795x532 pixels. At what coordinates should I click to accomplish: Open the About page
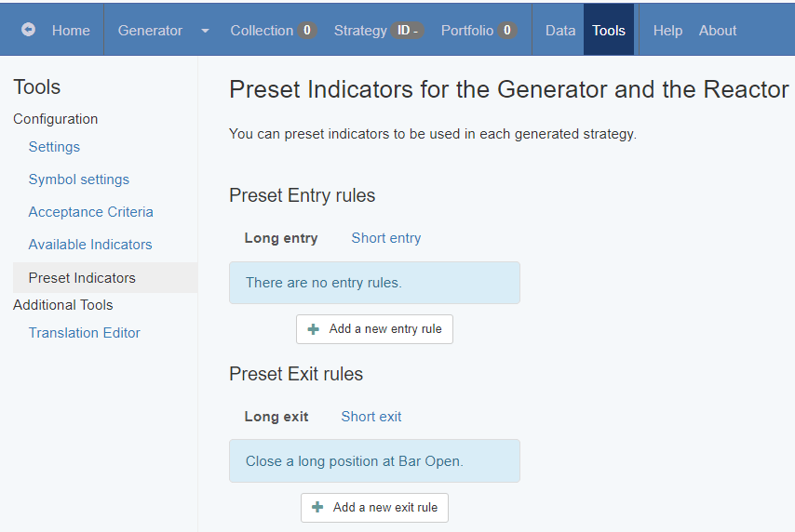click(718, 31)
